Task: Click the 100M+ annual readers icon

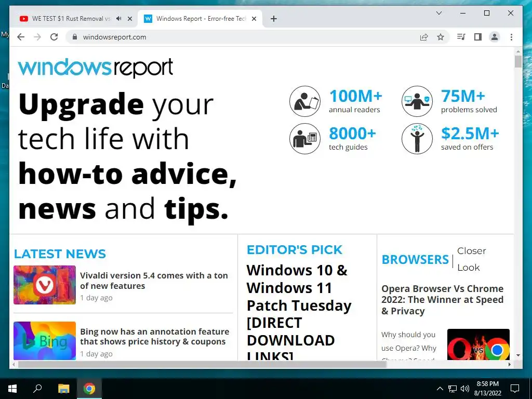Action: point(304,101)
